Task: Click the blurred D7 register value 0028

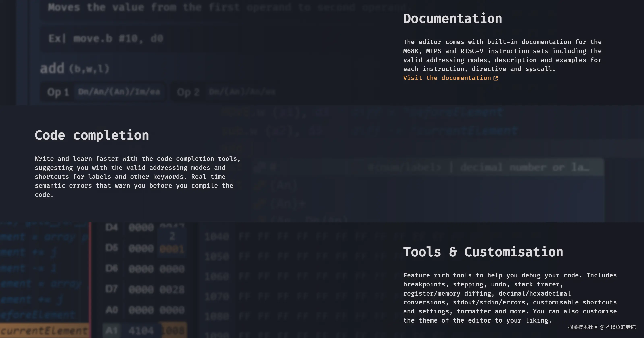Action: (172, 290)
